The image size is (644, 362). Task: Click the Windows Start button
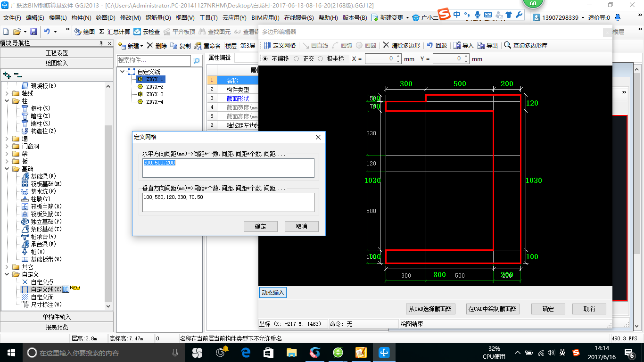tap(11, 352)
